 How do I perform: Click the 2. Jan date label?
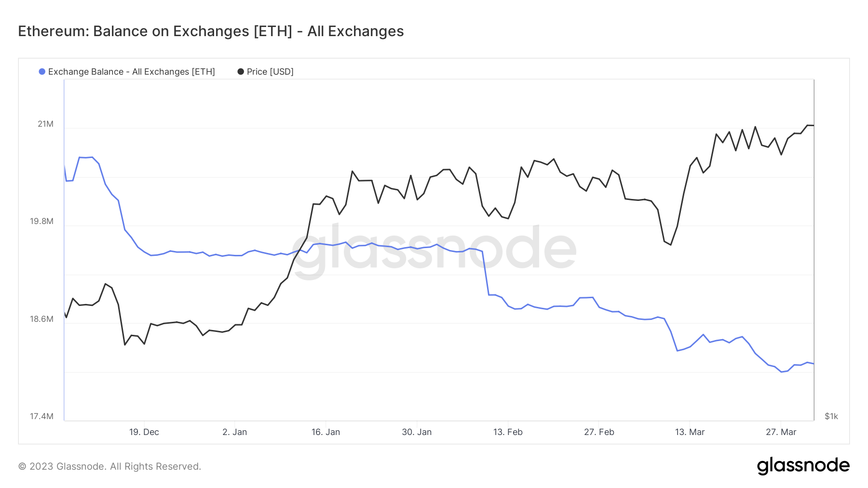point(235,432)
